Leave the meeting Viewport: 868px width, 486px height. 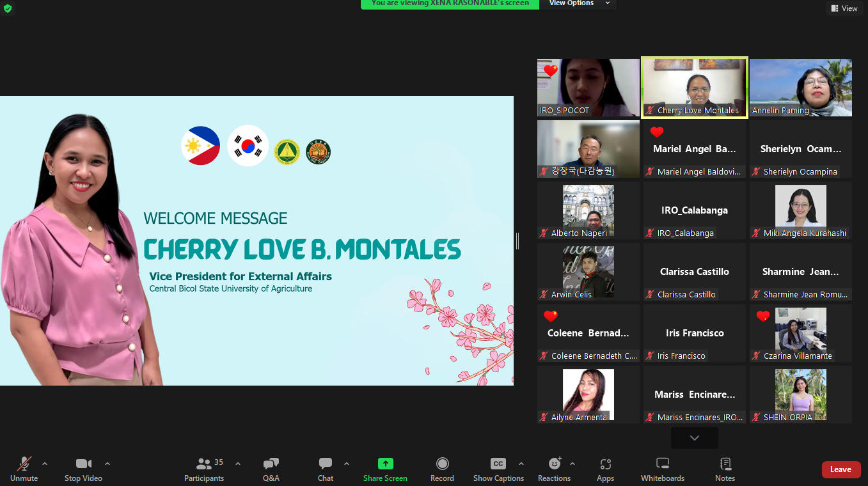[x=840, y=469]
